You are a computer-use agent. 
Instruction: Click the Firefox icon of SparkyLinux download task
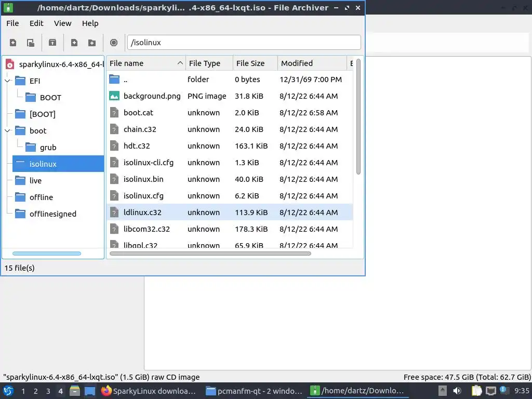click(106, 391)
